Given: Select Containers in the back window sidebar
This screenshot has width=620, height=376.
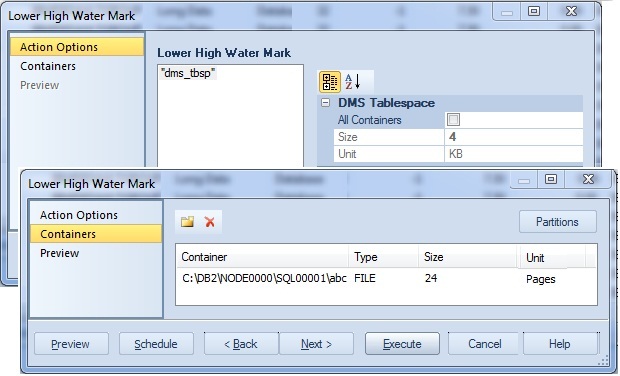Looking at the screenshot, I should point(48,66).
